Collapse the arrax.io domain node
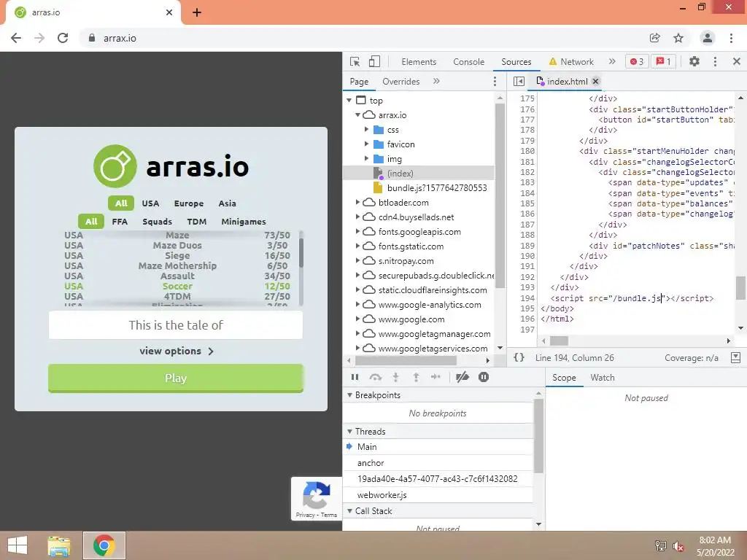Viewport: 747px width, 560px height. click(357, 114)
